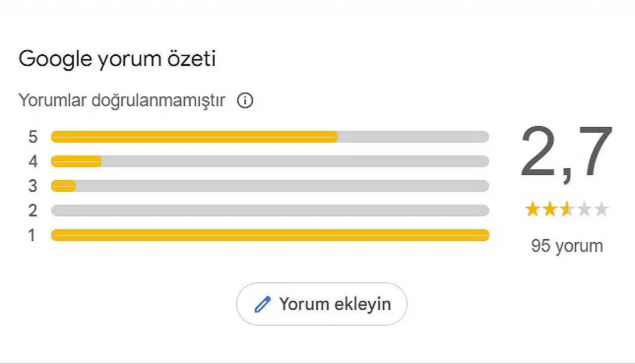
Task: Click the number 5 rating label
Action: point(33,137)
